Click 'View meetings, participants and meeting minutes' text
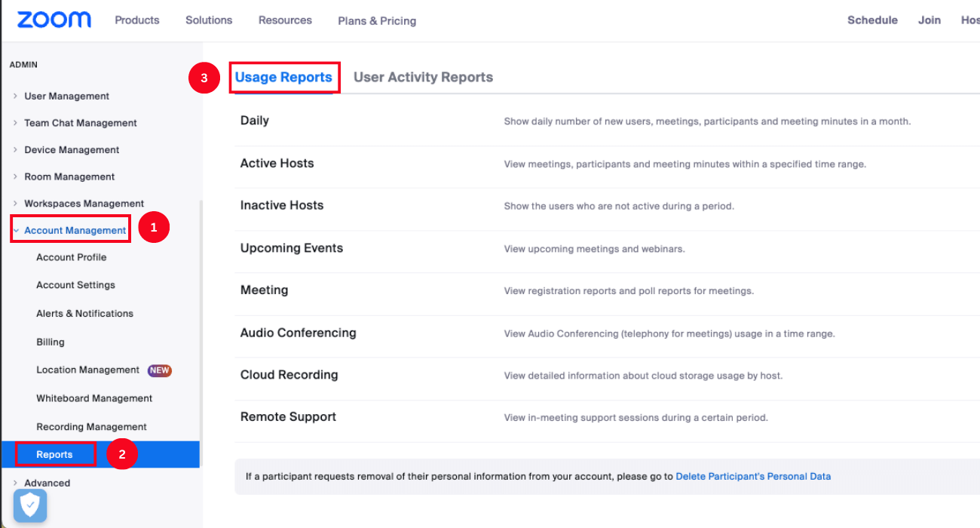Screen dimensions: 980x528 pyautogui.click(x=684, y=164)
